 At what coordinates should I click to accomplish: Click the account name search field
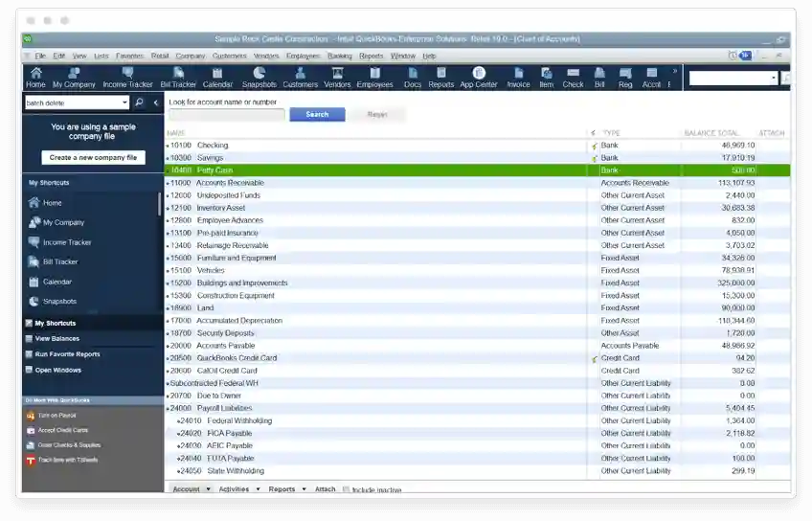227,114
